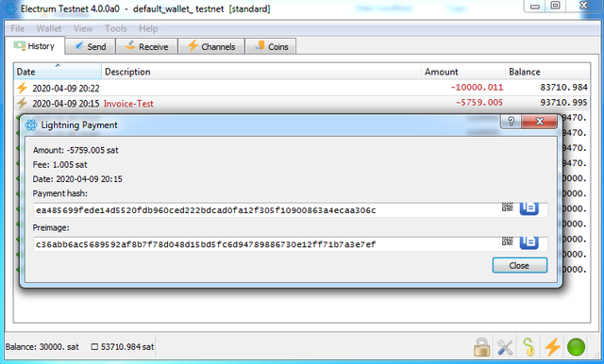Click the lightning bolt status bar icon
604x364 pixels.
[552, 347]
